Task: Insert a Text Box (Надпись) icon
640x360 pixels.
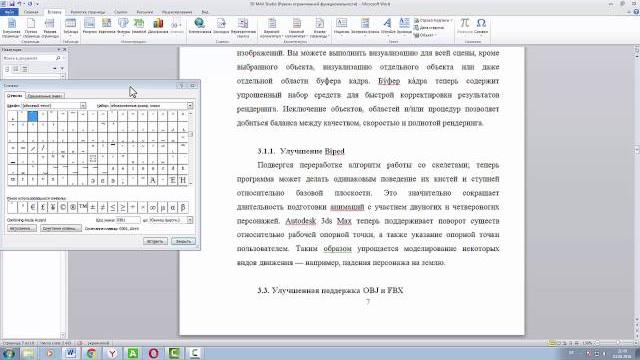Action: [341, 26]
